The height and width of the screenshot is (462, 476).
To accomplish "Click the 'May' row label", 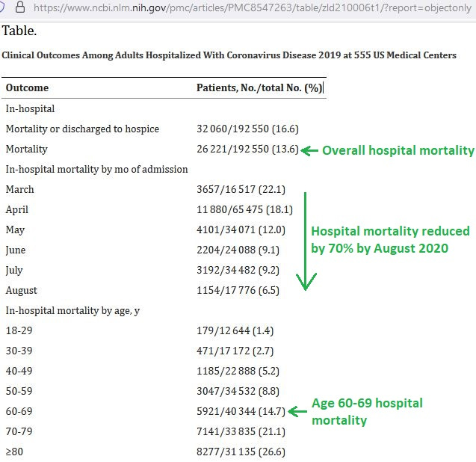I will tap(15, 230).
